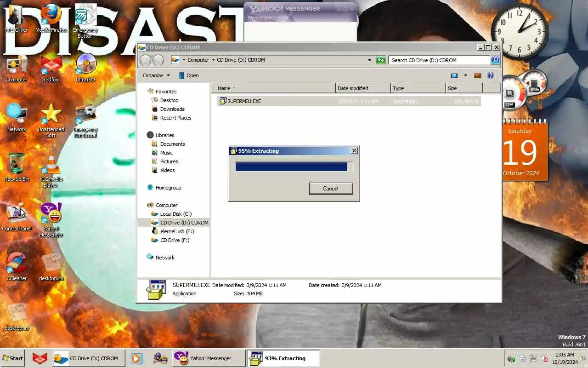Viewport: 588px width, 368px height.
Task: Open the r3dfox desktop icon
Action: [x=51, y=69]
